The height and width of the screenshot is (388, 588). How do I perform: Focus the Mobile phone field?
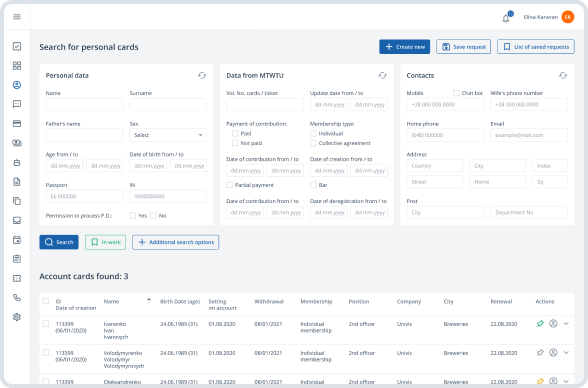click(445, 104)
